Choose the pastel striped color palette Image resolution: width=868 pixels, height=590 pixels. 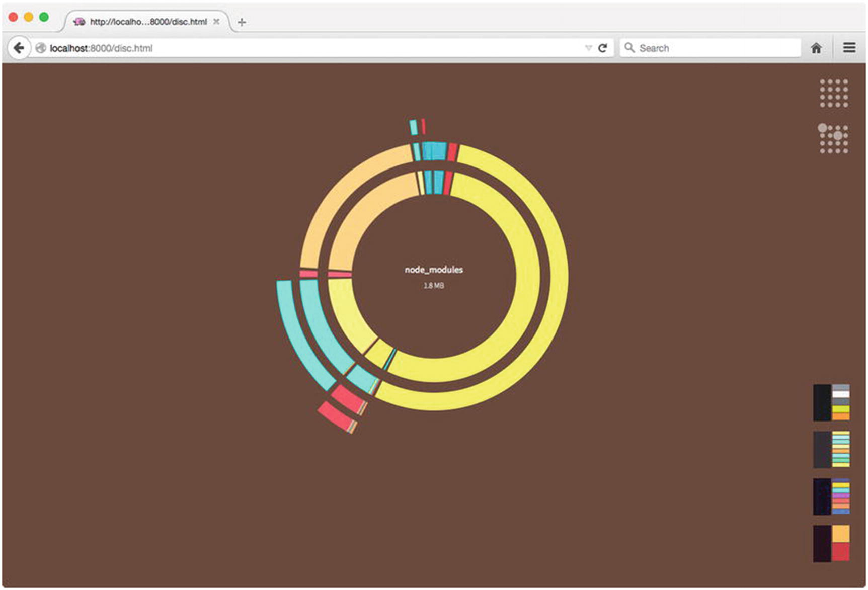point(831,449)
